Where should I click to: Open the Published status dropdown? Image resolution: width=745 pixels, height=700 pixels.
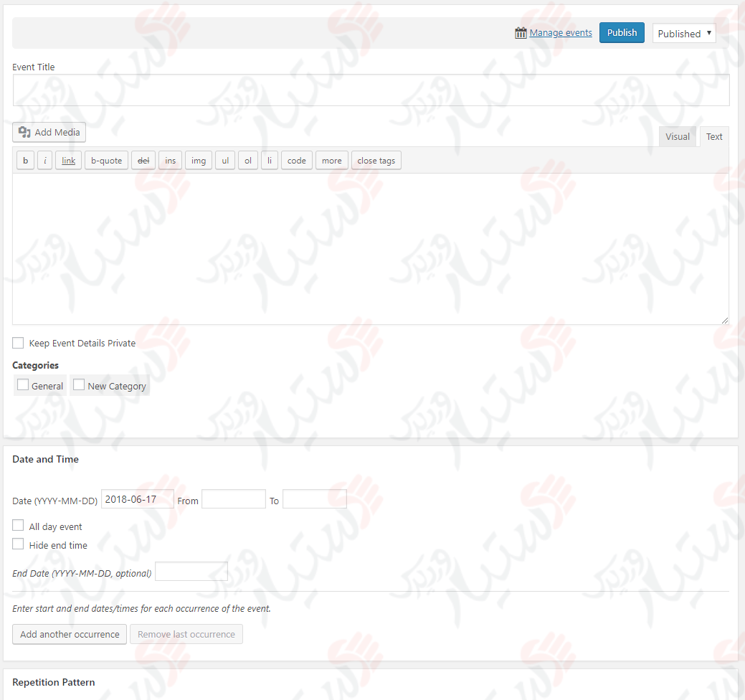(684, 33)
